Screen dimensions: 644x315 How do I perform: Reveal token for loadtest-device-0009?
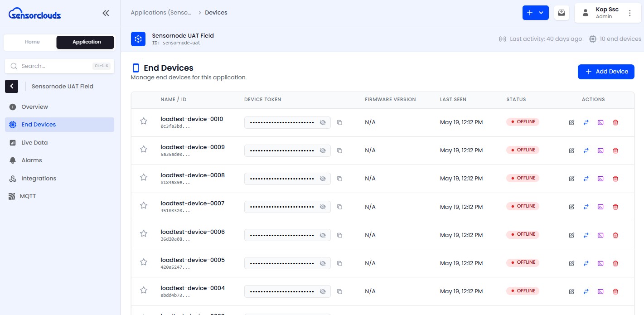(323, 150)
